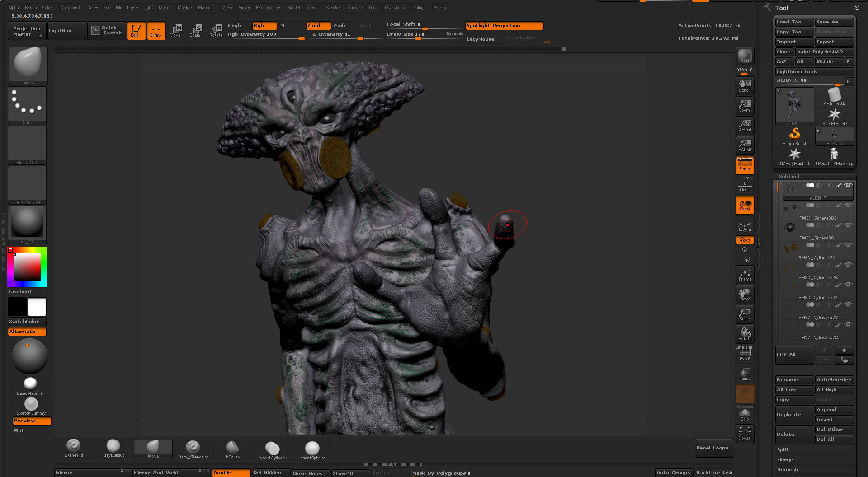This screenshot has height=477, width=868.
Task: Expand the Split section
Action: point(783,450)
